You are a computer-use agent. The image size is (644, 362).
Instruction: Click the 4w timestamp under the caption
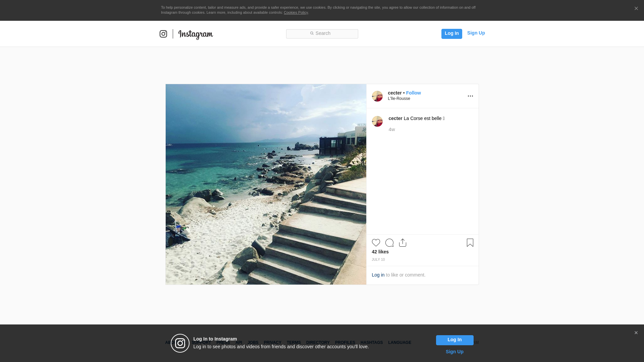(392, 129)
